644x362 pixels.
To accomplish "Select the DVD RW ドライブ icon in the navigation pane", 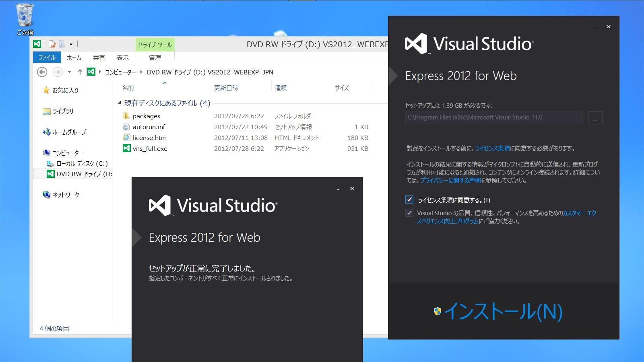I will 50,174.
